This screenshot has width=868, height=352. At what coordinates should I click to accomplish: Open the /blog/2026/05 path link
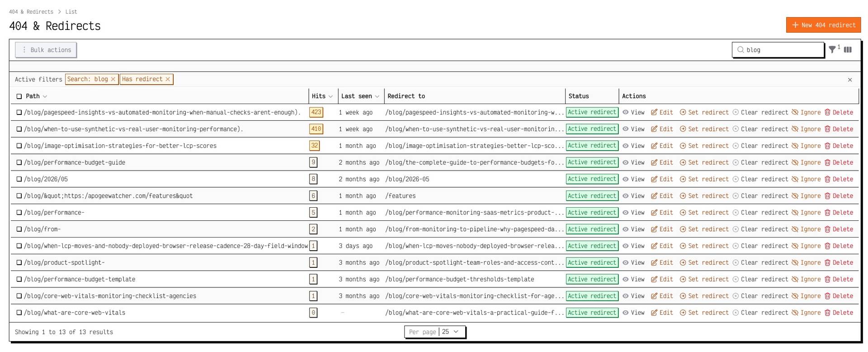(46, 179)
